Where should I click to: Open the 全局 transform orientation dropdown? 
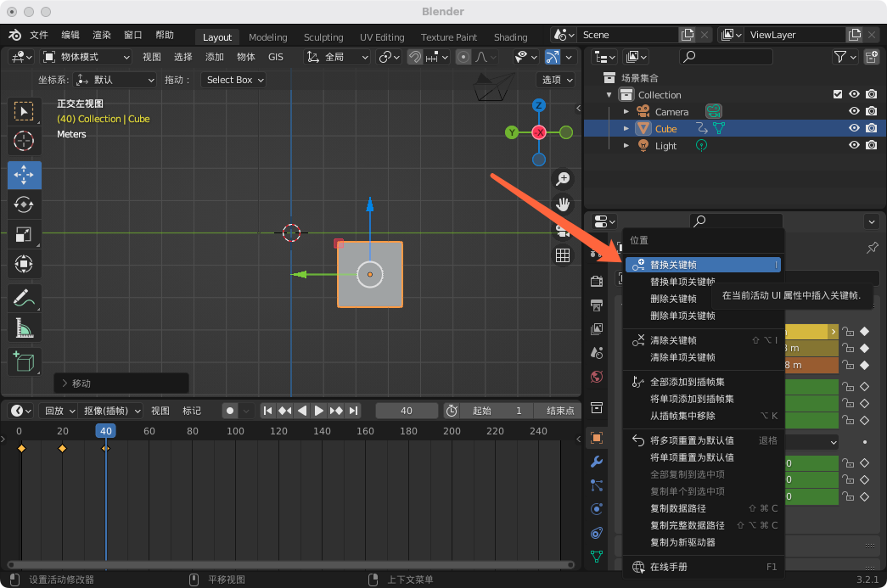[338, 57]
